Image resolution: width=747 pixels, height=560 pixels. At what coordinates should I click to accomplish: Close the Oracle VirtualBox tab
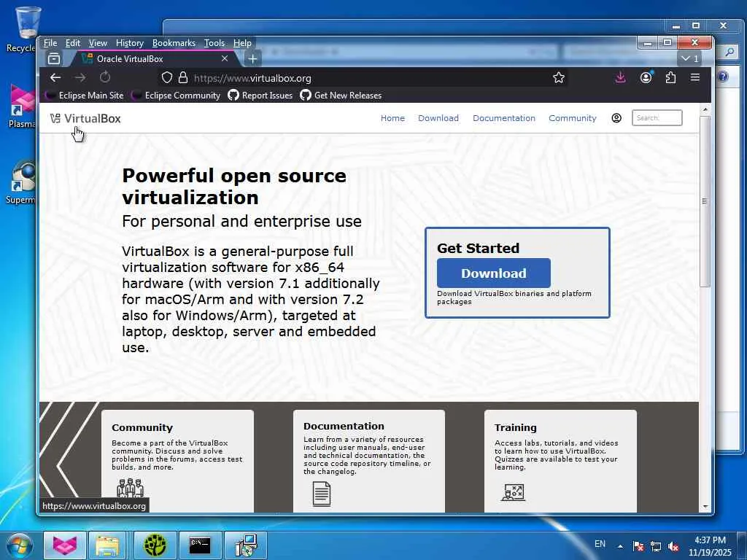pos(225,58)
